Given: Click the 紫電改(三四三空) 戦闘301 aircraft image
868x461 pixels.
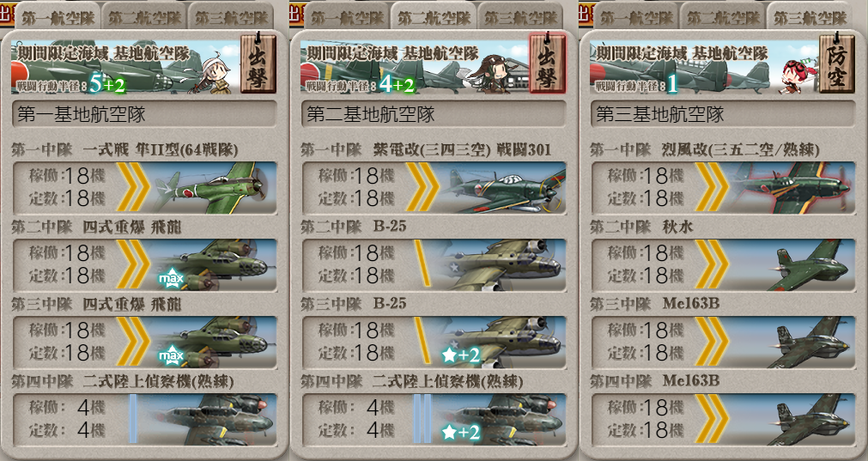Looking at the screenshot, I should [502, 188].
